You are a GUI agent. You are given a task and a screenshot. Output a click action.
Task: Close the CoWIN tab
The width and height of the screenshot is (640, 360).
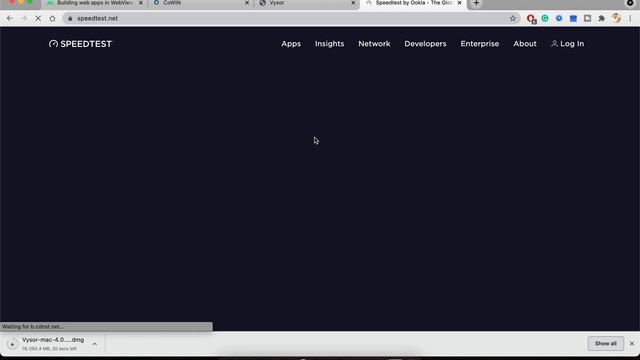pos(247,3)
